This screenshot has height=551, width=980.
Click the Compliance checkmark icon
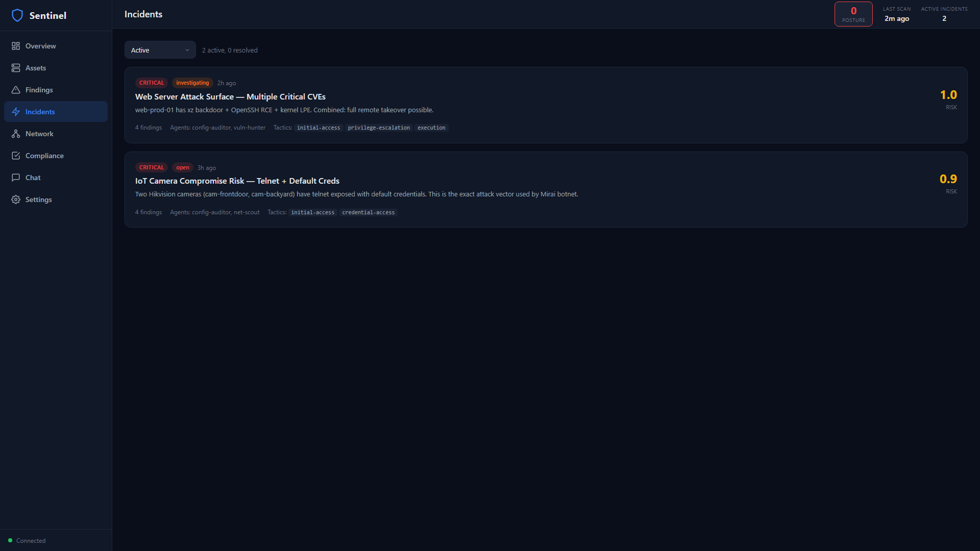click(x=16, y=156)
